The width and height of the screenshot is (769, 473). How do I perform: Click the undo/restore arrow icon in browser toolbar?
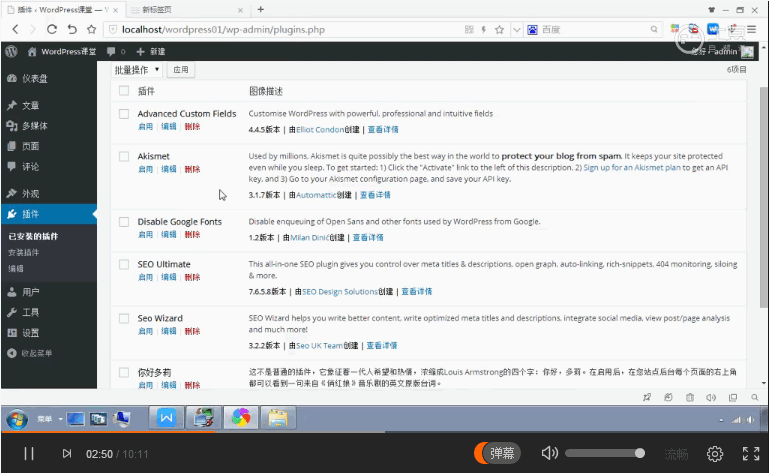[x=72, y=29]
